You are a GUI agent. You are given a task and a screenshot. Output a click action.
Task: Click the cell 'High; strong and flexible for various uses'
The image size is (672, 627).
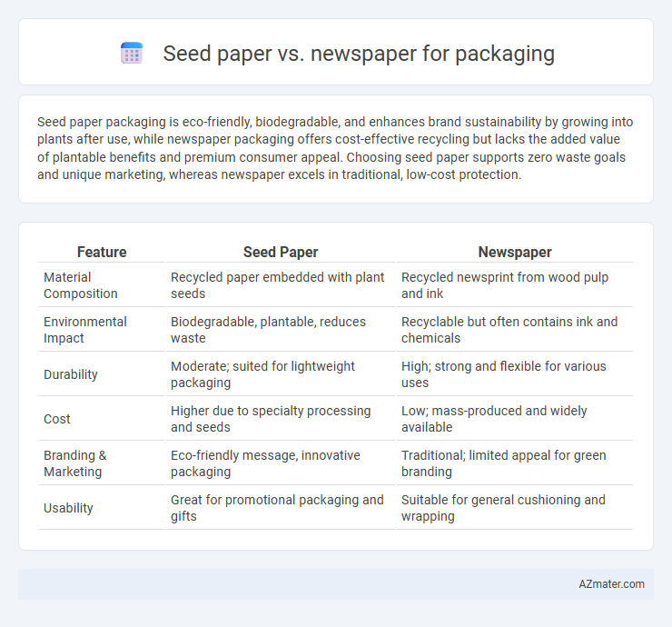coord(515,374)
